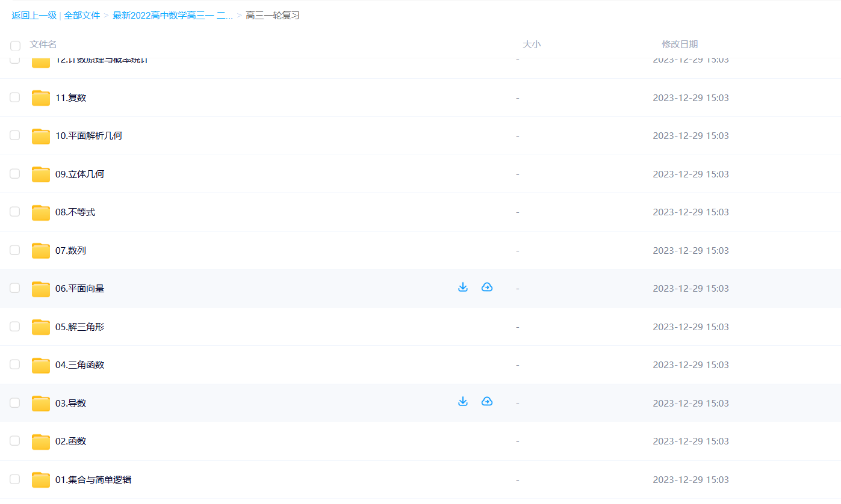Select checkbox for 05.解三角形 folder
The image size is (841, 504).
(15, 327)
